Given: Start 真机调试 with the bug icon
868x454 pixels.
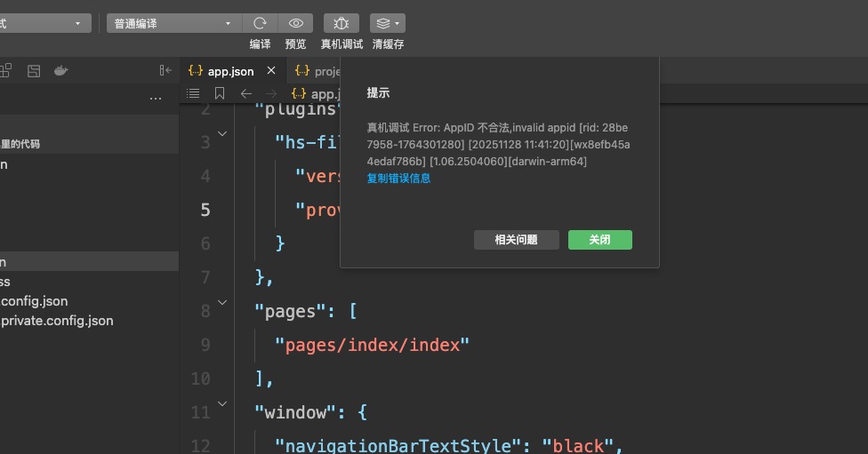Looking at the screenshot, I should pos(342,23).
